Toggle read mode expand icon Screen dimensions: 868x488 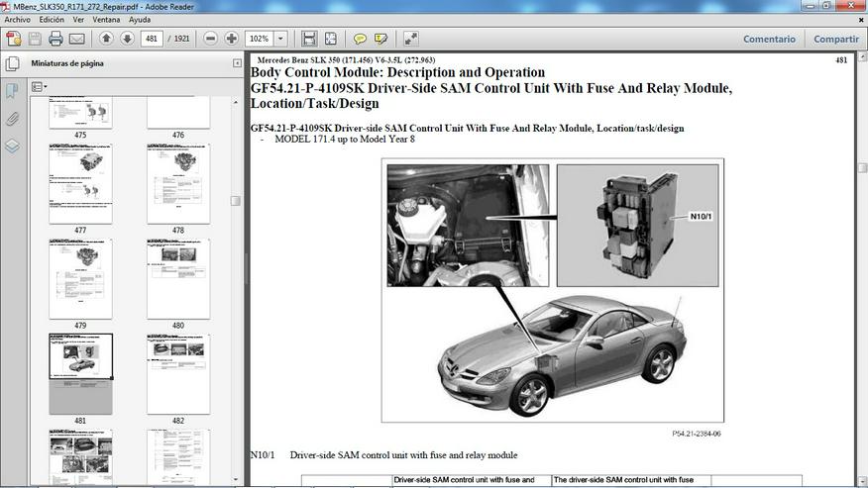(x=411, y=39)
